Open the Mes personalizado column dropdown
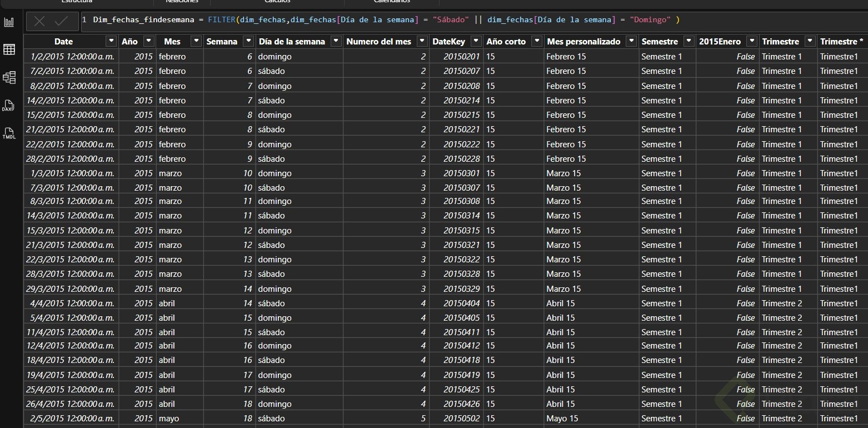This screenshot has height=428, width=868. (631, 41)
